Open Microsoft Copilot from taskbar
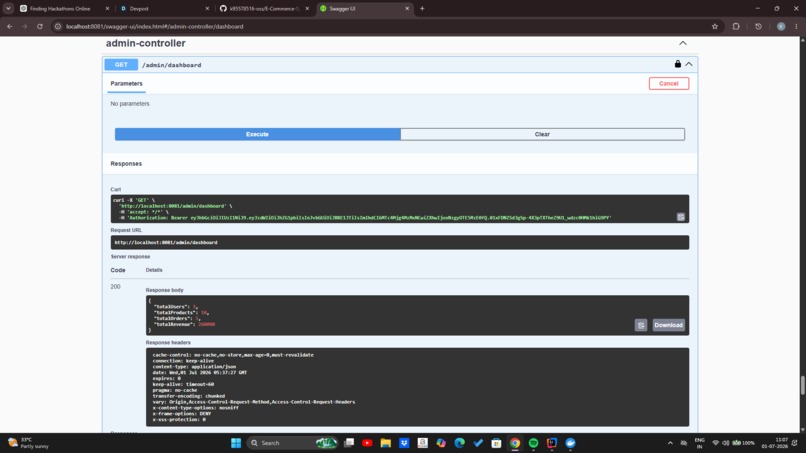The image size is (806, 453). coord(441,443)
